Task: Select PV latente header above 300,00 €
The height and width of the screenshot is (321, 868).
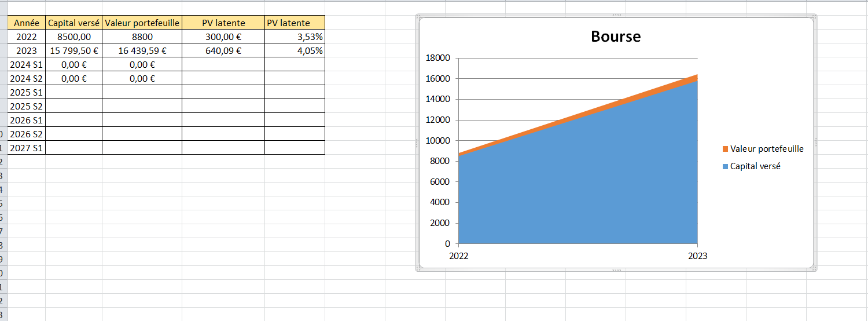Action: point(223,23)
